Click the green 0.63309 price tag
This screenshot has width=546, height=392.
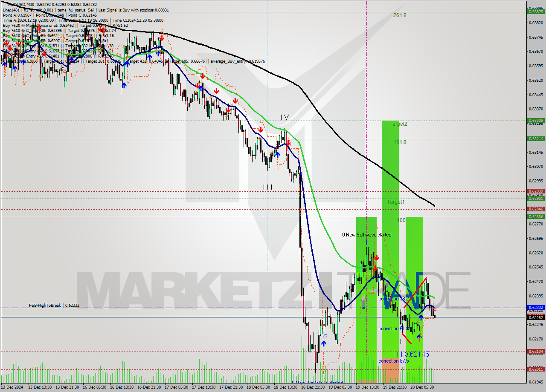[536, 121]
